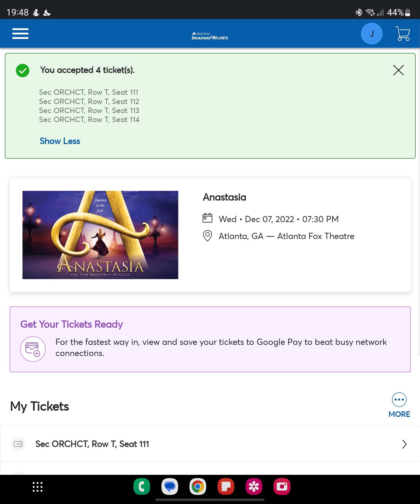Select the Seat 112 line in notification
Screen dimensions: 420x504
coord(89,101)
